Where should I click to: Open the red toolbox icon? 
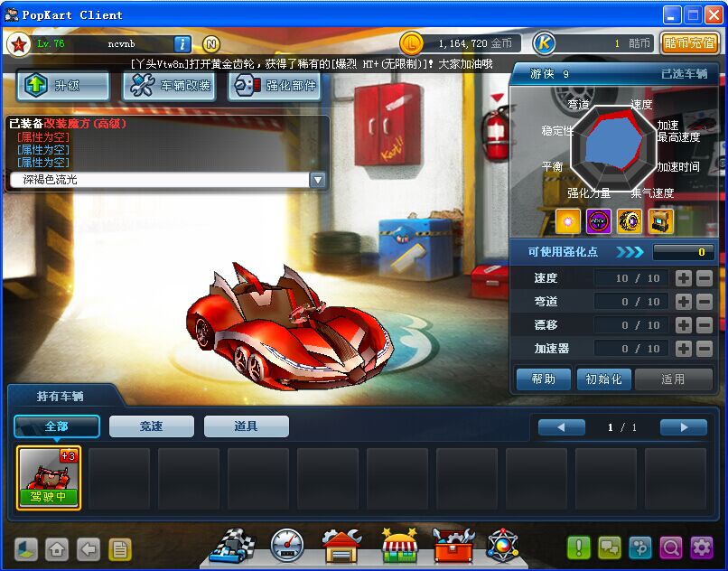pyautogui.click(x=453, y=546)
